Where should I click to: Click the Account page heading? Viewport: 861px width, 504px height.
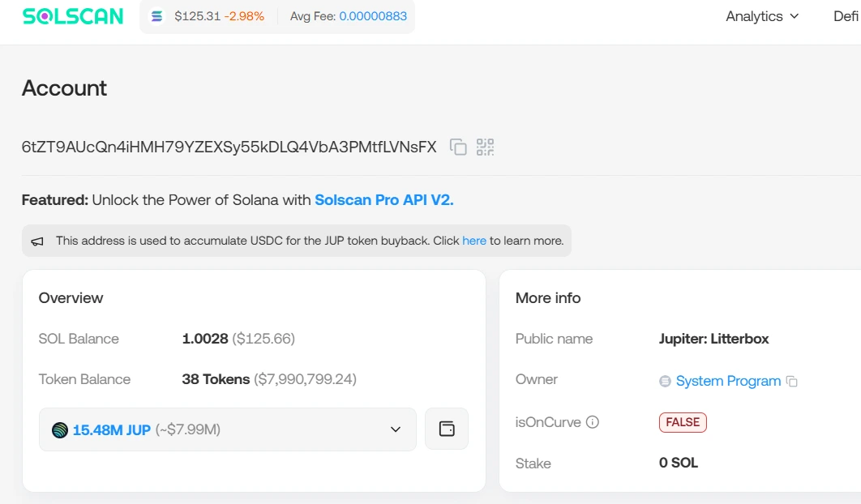pos(64,88)
